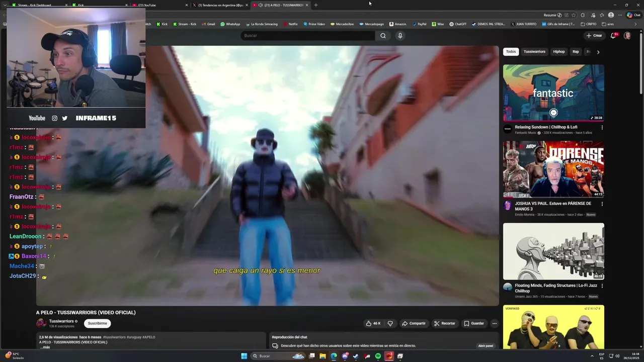The height and width of the screenshot is (362, 644).
Task: Open Relaxing Sundown Chillhop thumbnail
Action: (x=553, y=93)
